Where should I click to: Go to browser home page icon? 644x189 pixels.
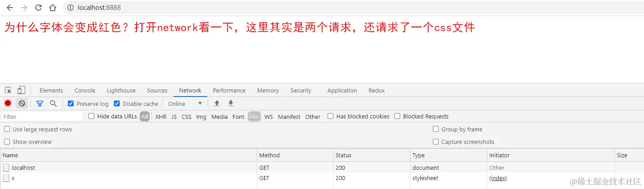[53, 8]
